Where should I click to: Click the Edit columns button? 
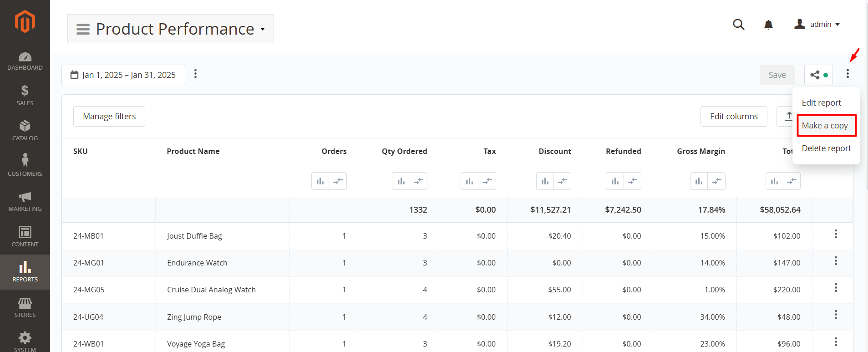tap(733, 117)
